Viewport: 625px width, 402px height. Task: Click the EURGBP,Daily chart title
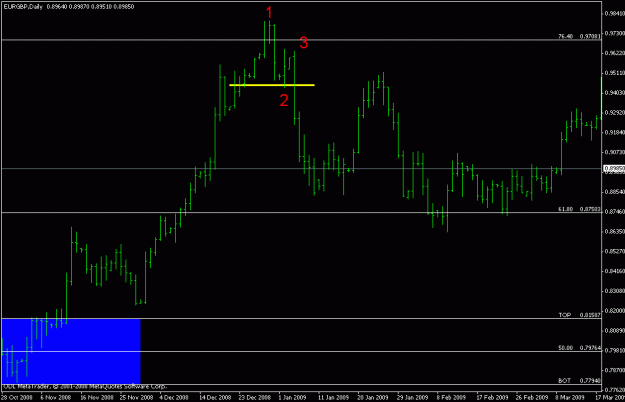click(x=23, y=7)
